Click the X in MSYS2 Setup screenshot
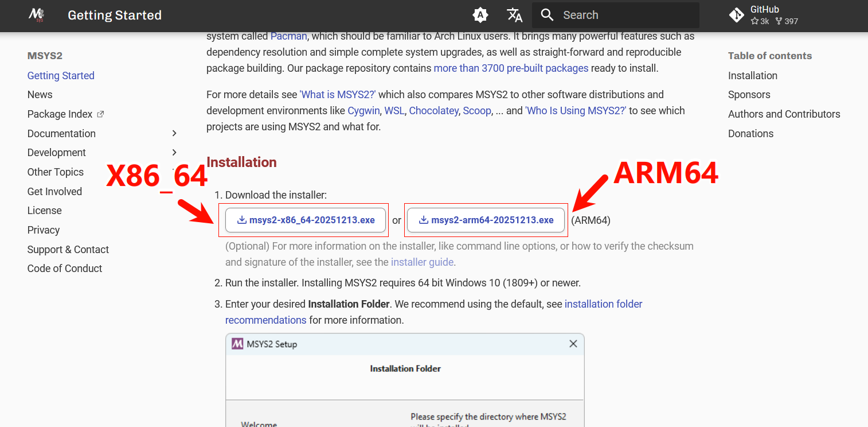868x427 pixels. pyautogui.click(x=573, y=344)
